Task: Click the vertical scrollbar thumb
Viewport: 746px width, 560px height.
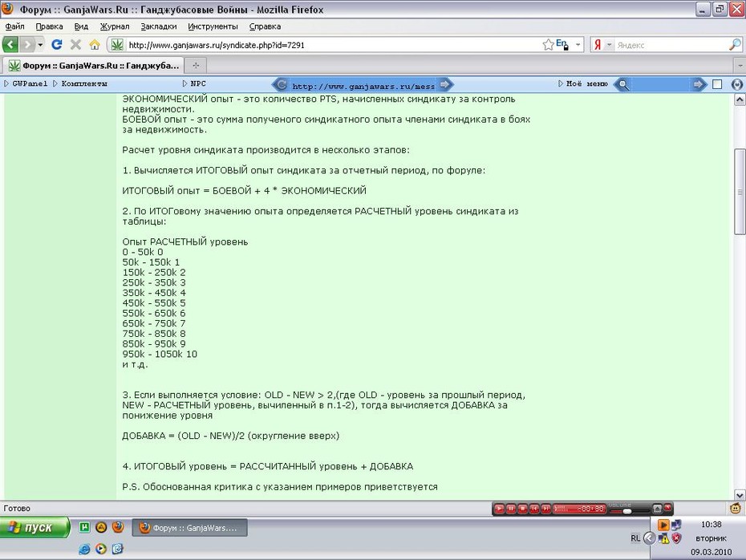Action: [x=740, y=191]
